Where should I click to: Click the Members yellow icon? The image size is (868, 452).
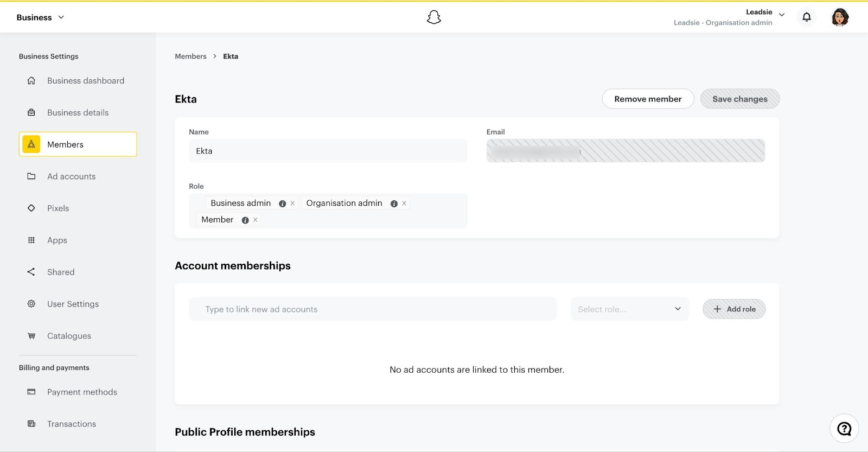coord(31,144)
